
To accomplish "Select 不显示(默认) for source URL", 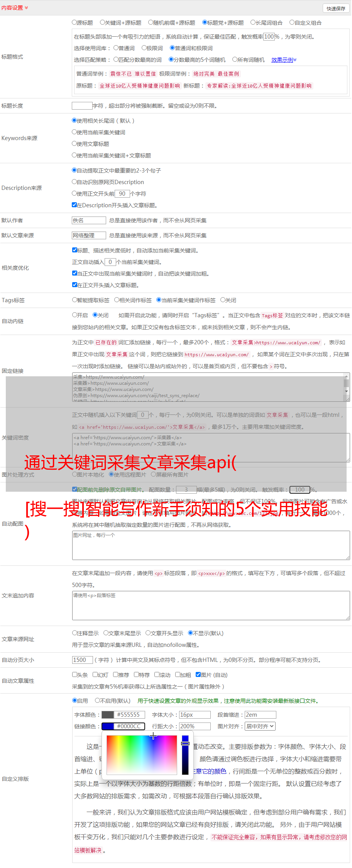I will click(190, 633).
